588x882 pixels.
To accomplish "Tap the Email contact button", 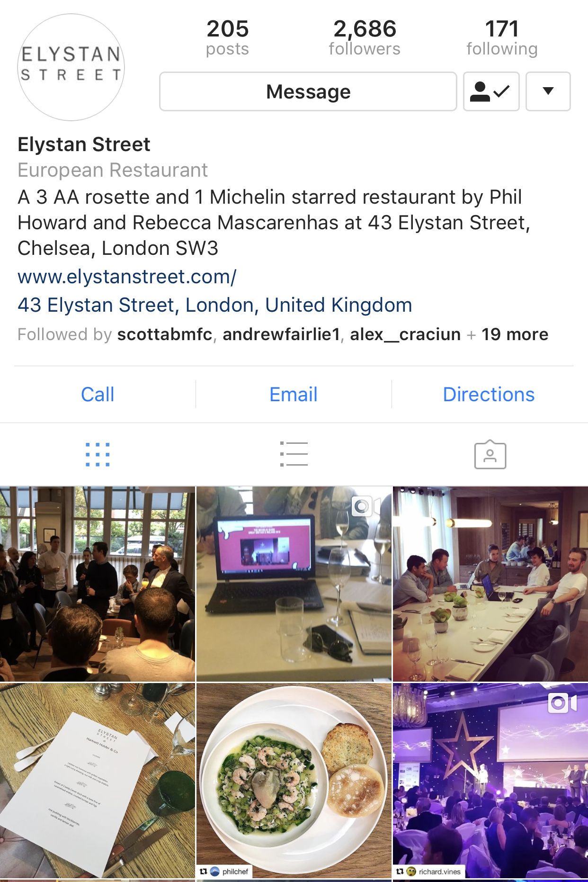I will tap(294, 395).
